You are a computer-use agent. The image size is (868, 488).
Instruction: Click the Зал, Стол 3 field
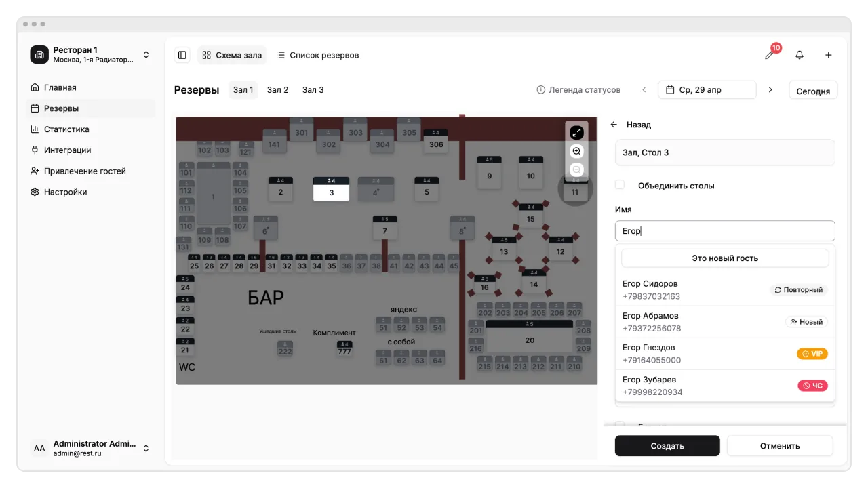(x=725, y=152)
